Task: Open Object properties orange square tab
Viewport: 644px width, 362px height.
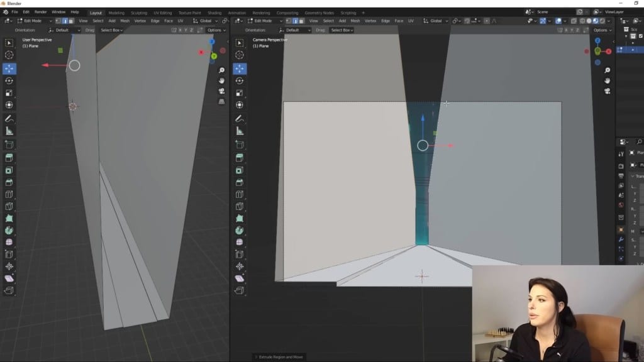Action: [x=621, y=229]
